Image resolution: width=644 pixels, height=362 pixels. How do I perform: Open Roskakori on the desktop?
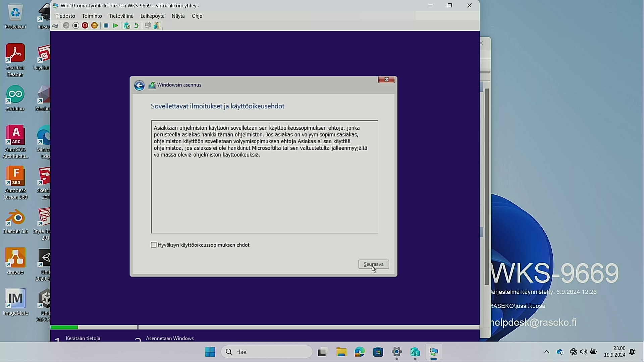click(x=15, y=17)
